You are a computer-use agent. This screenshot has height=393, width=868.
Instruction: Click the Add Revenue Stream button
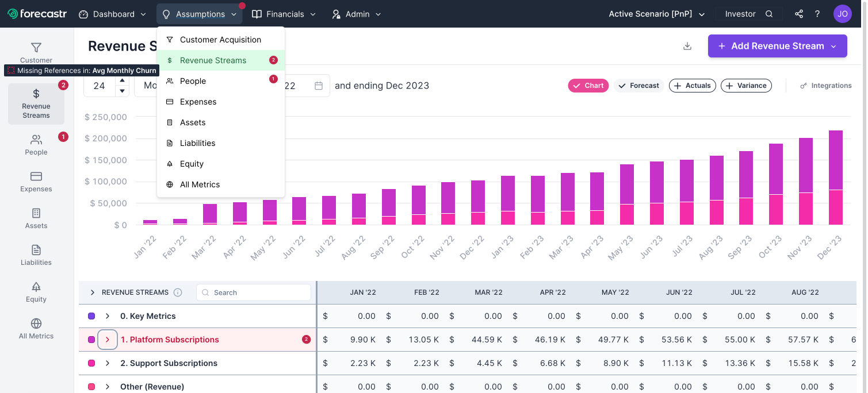click(777, 46)
